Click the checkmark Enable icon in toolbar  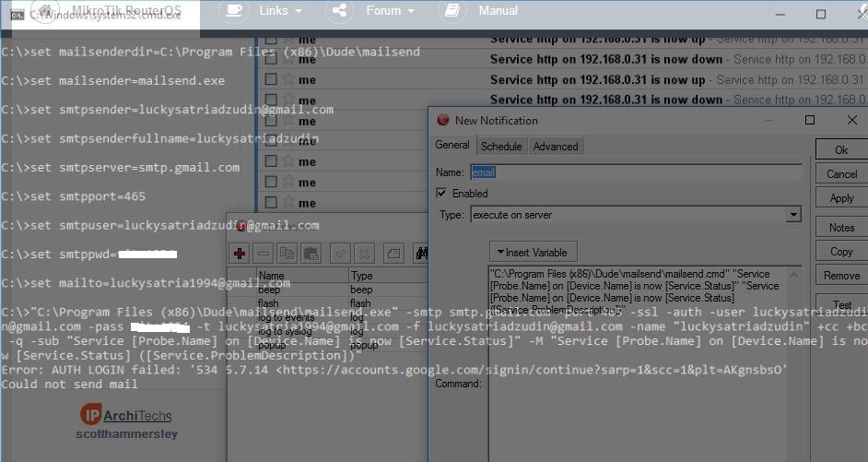(x=340, y=254)
